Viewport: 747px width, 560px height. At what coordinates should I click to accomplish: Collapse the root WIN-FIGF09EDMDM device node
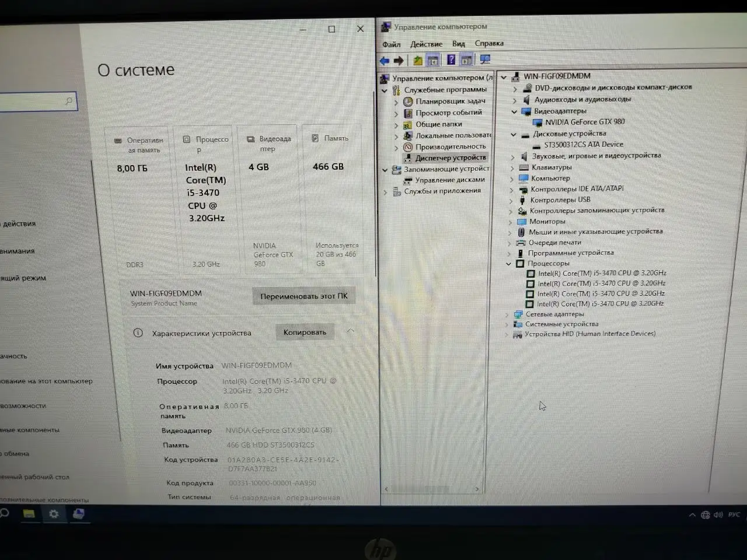point(504,77)
